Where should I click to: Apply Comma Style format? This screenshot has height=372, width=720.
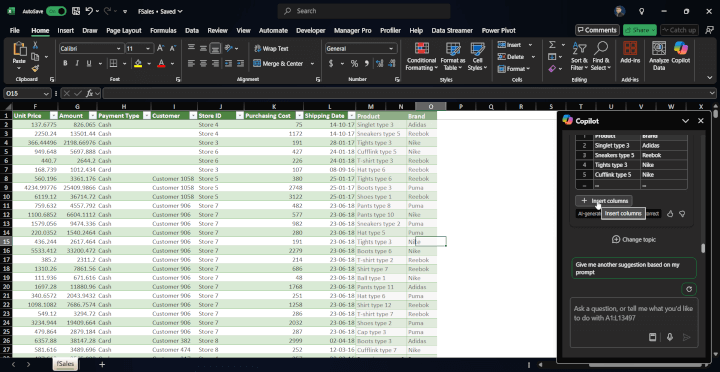click(x=366, y=63)
